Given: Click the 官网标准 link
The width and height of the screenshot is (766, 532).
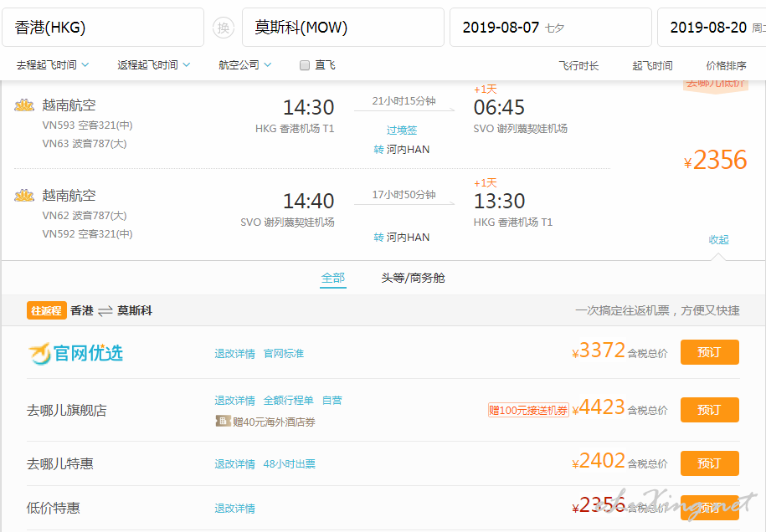Looking at the screenshot, I should (283, 353).
